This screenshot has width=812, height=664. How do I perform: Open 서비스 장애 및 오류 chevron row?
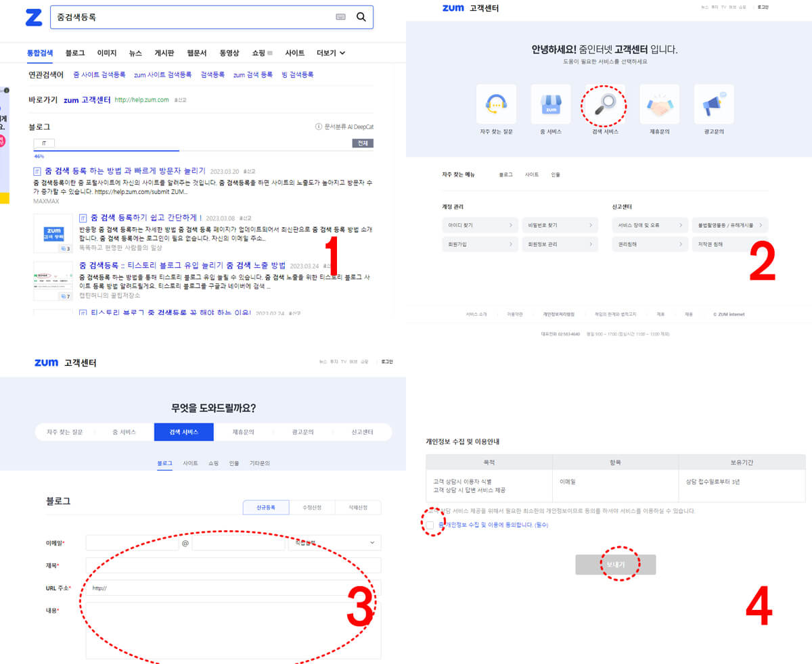click(x=650, y=224)
